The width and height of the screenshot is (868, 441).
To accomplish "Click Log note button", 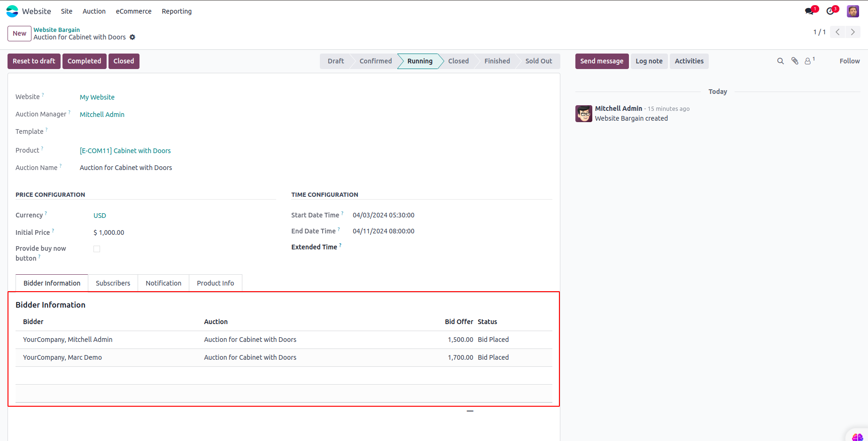I will (x=649, y=61).
